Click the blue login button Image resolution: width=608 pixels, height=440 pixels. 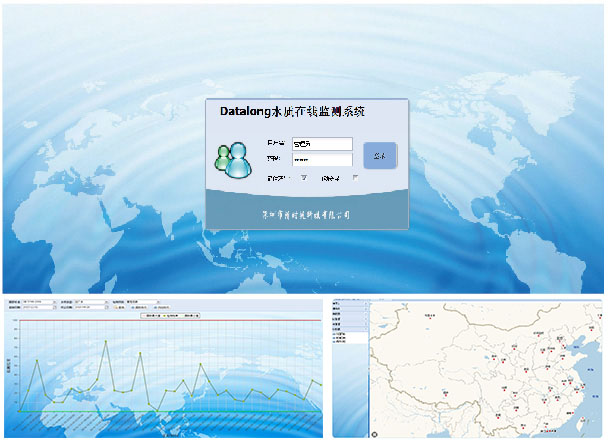click(379, 156)
